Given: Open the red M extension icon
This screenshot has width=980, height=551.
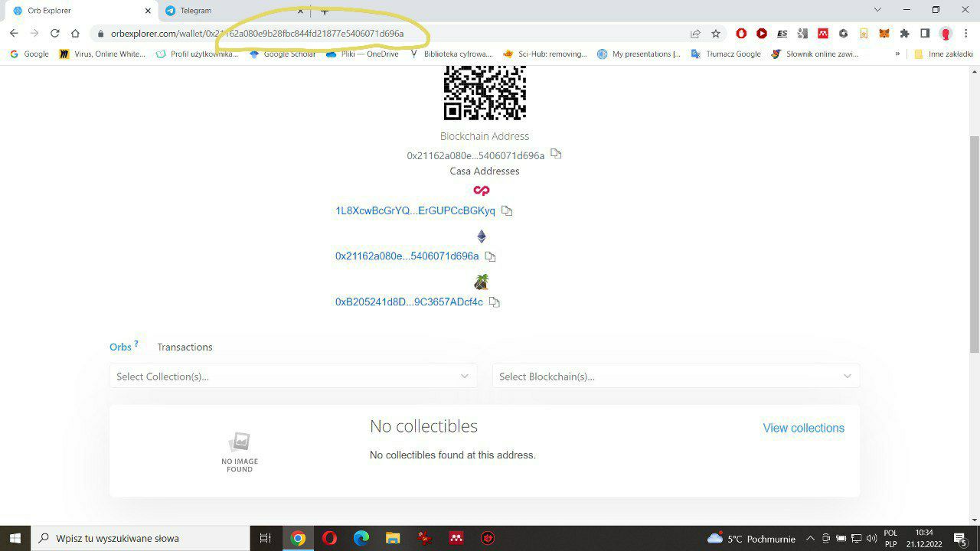Looking at the screenshot, I should (x=823, y=34).
